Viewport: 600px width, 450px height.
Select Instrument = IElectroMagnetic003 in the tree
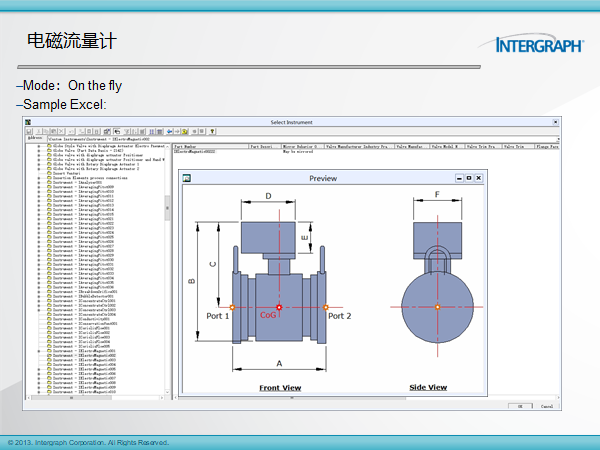click(x=85, y=360)
